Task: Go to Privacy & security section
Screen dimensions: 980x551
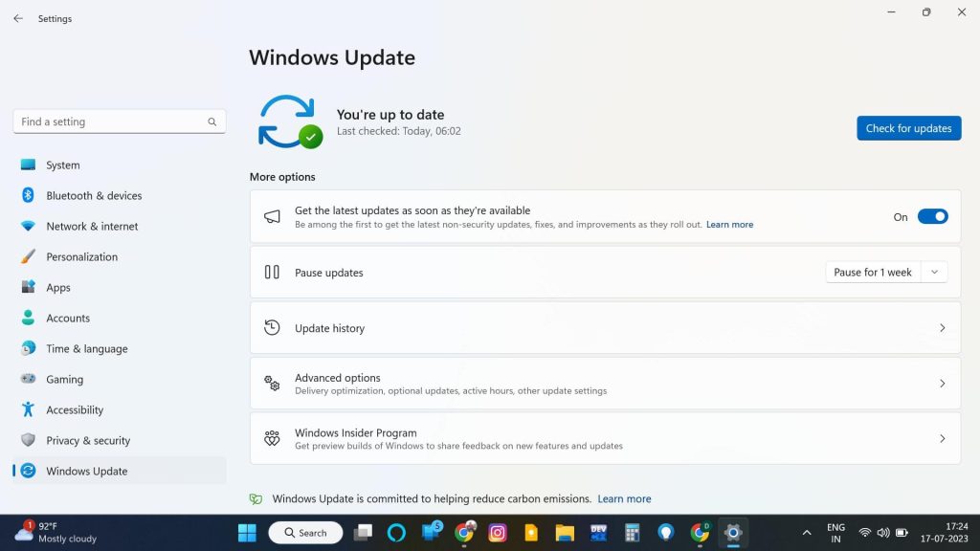Action: [x=88, y=441]
